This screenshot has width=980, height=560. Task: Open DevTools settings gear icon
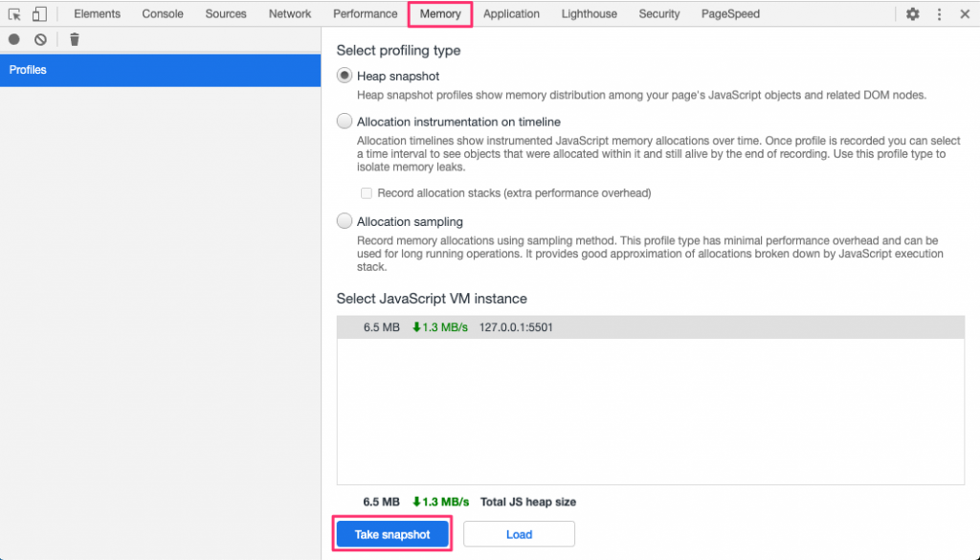click(912, 13)
